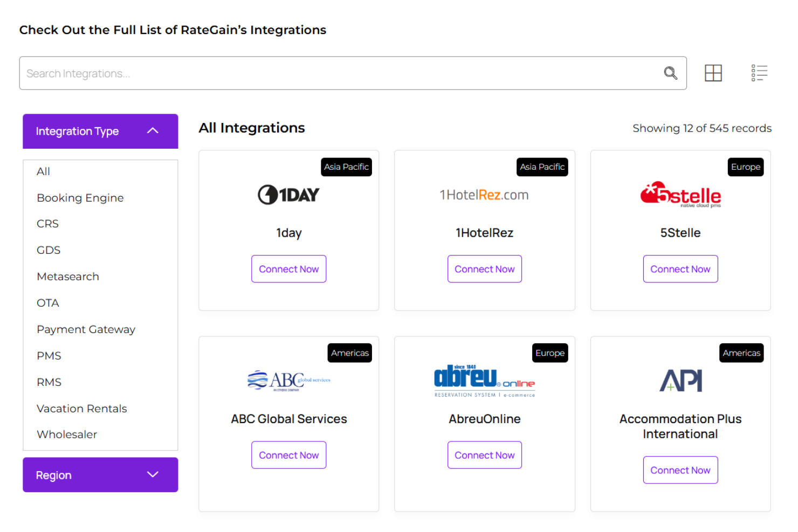Switch to grid view layout
The image size is (798, 532).
click(713, 73)
